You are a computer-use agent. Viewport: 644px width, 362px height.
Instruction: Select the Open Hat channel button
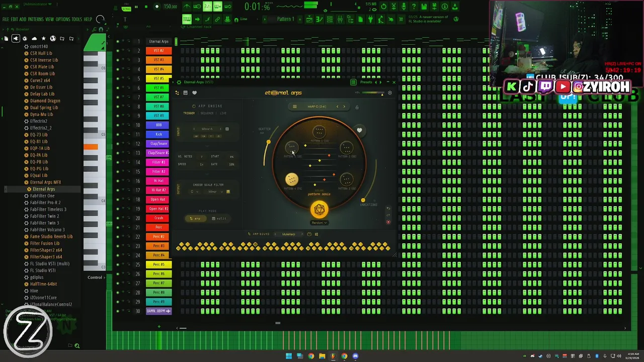click(158, 200)
